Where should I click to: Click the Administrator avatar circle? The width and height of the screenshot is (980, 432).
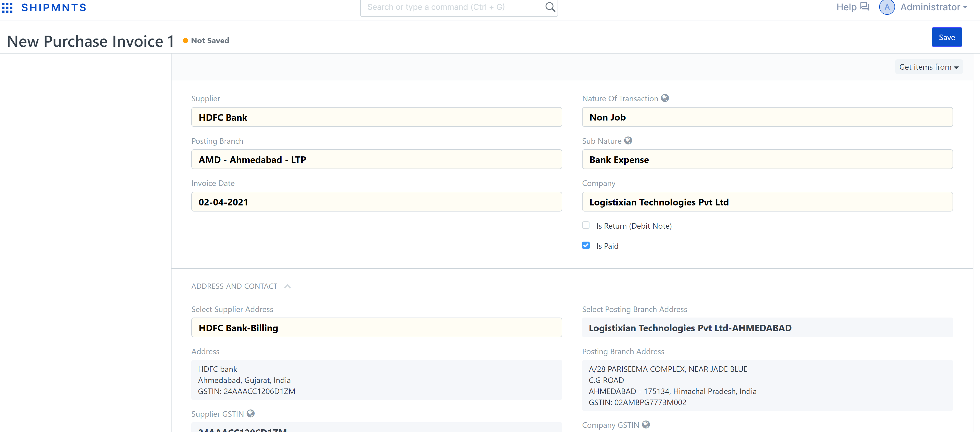tap(887, 7)
